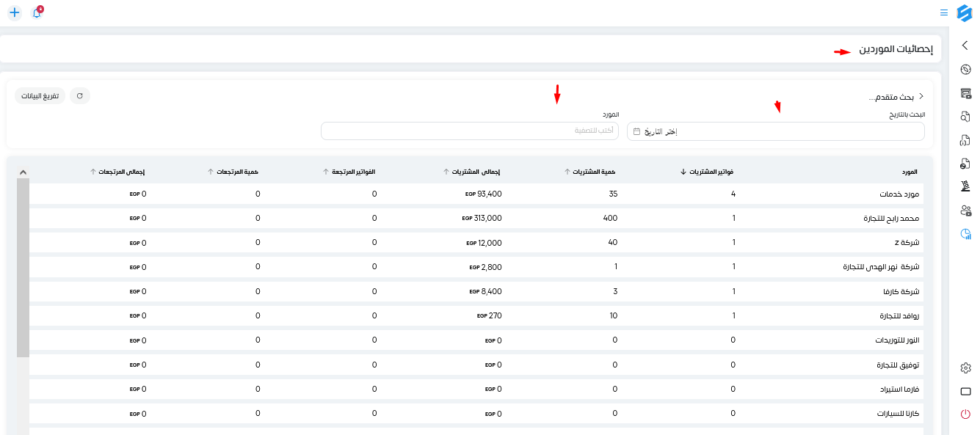Toggle the hamburger menu icon

(x=944, y=12)
